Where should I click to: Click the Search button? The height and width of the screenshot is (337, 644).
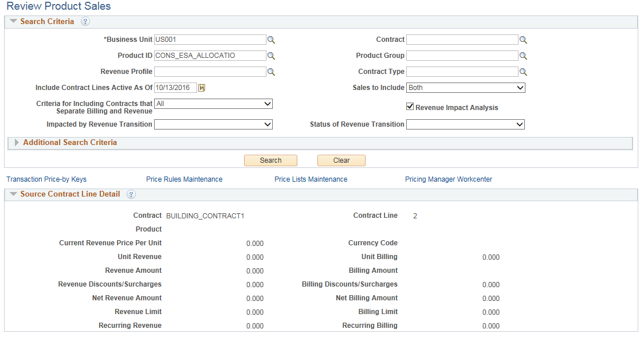point(270,160)
